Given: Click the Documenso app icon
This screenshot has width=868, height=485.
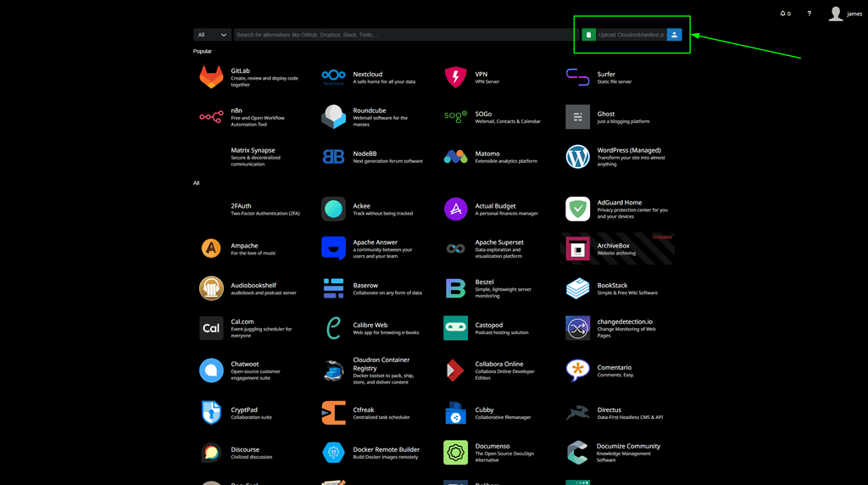Looking at the screenshot, I should [x=455, y=453].
